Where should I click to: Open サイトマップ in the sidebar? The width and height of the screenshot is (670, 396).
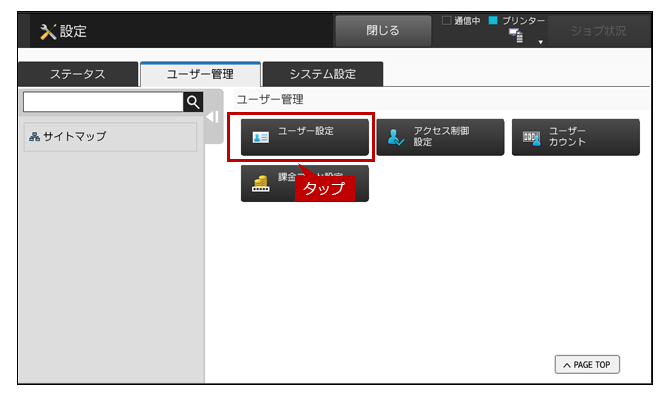click(110, 137)
